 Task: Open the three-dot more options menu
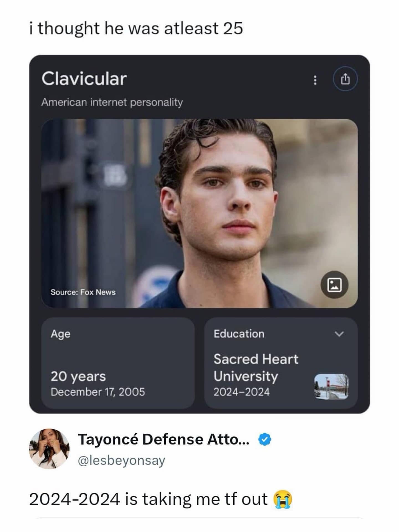(315, 79)
